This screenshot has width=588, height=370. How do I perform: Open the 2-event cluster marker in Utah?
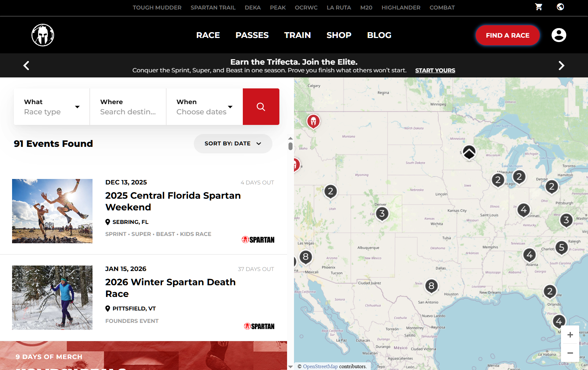pyautogui.click(x=331, y=191)
